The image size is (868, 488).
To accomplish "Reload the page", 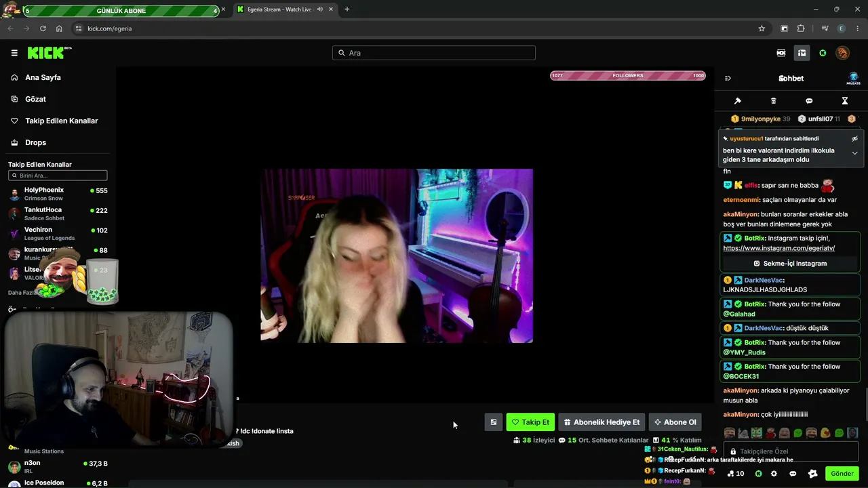I will click(43, 28).
